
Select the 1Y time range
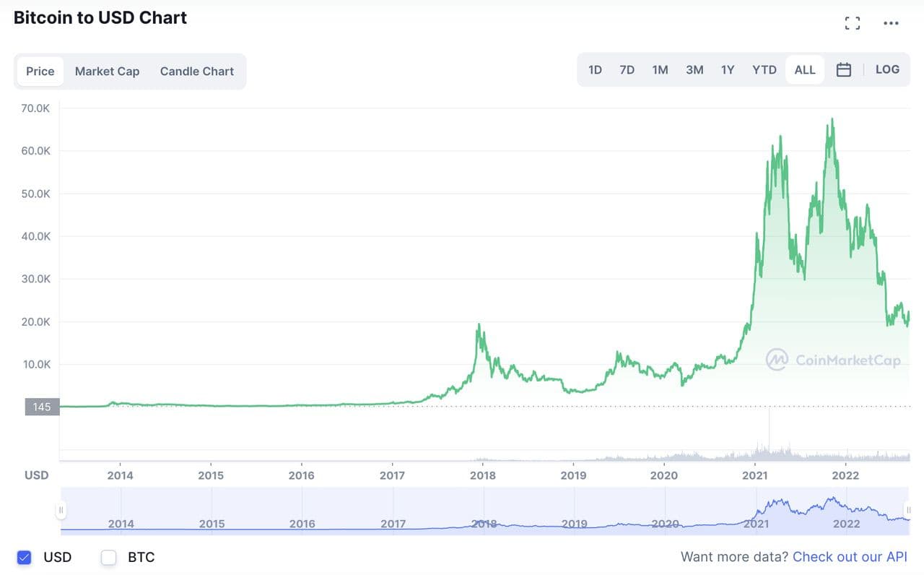(728, 70)
